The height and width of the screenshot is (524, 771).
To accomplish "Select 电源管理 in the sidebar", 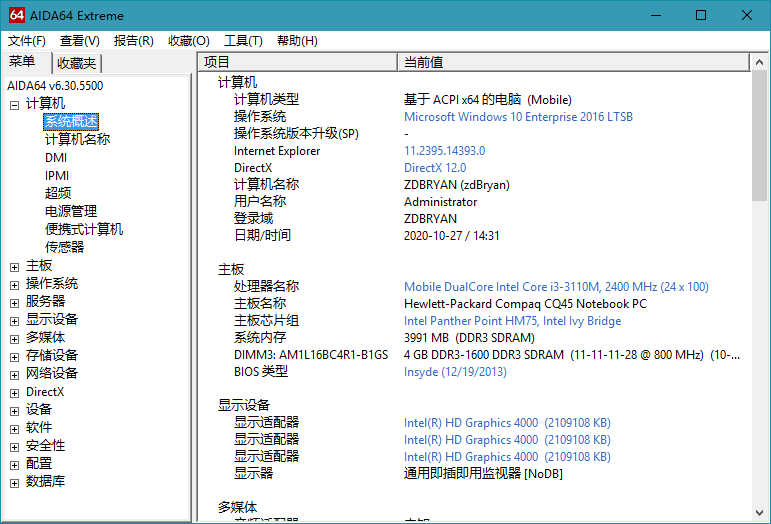I will pyautogui.click(x=71, y=211).
